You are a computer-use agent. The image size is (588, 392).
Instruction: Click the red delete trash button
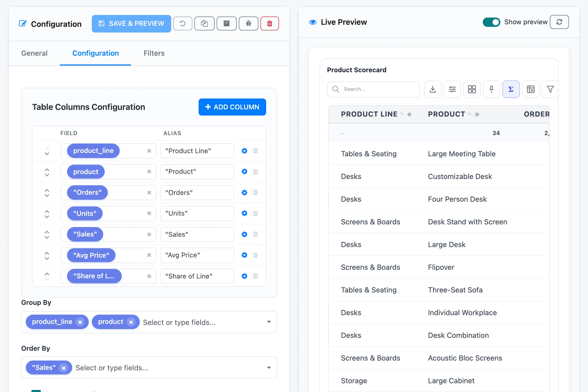(269, 23)
